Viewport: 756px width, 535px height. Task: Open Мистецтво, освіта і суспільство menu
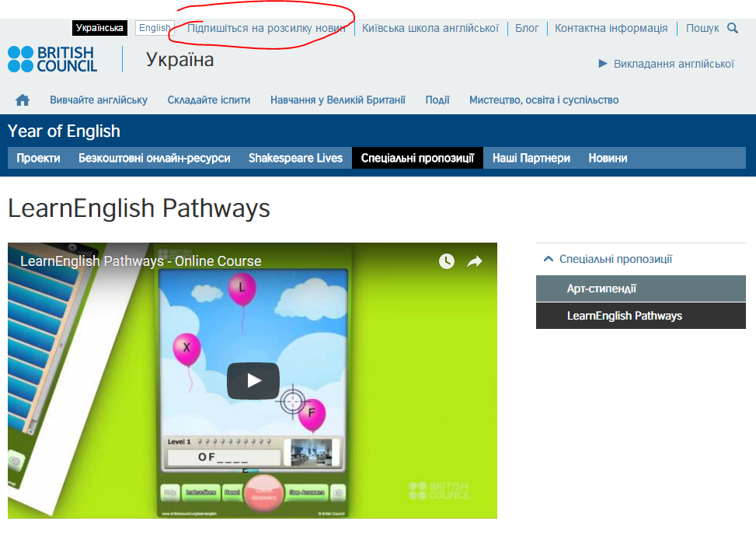(x=544, y=100)
